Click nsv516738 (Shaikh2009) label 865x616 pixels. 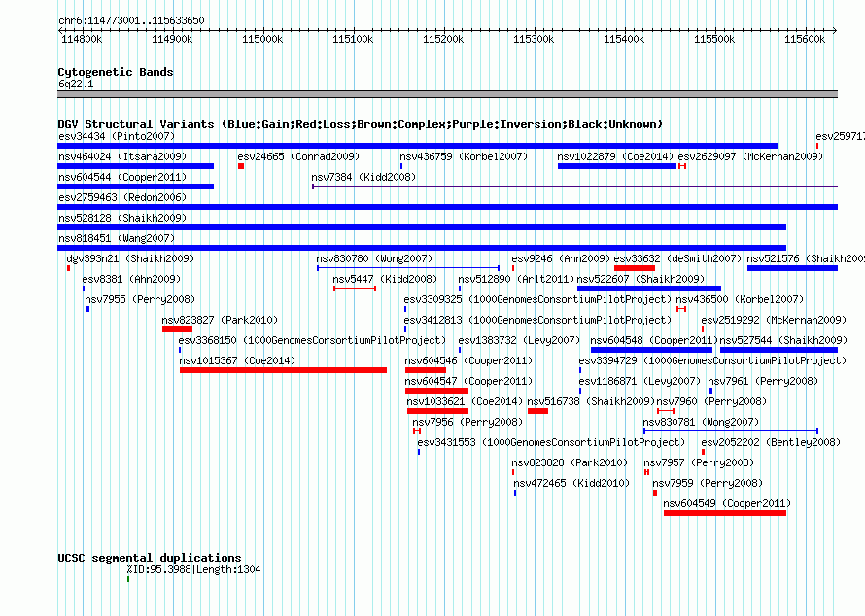point(591,401)
